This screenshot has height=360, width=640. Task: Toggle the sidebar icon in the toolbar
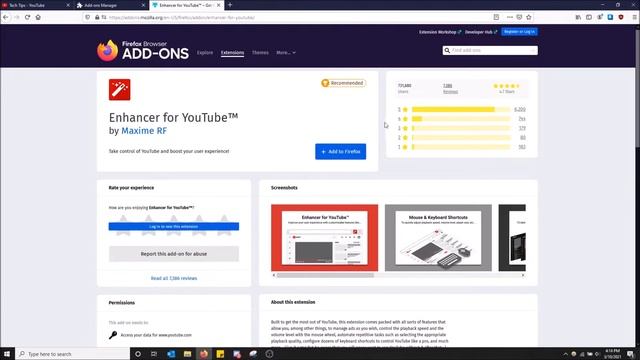point(589,17)
